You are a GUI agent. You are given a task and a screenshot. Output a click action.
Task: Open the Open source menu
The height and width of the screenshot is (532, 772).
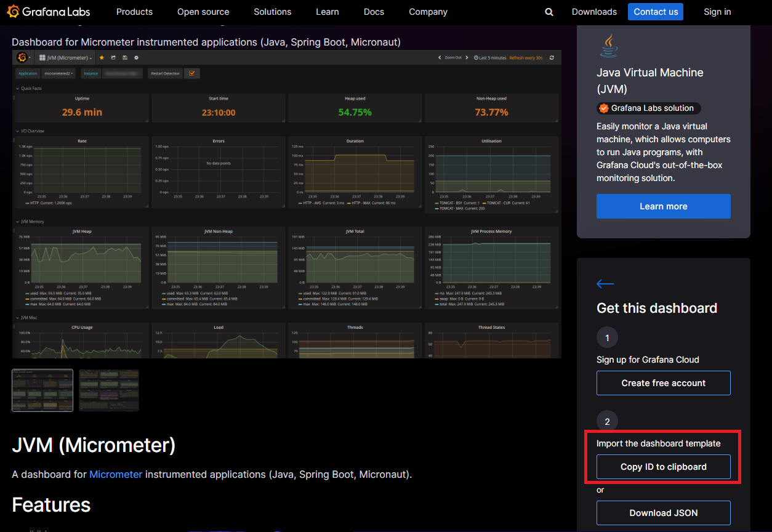coord(203,12)
